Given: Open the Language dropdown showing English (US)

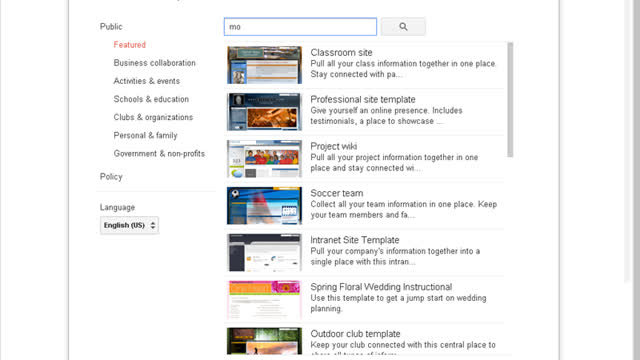Looking at the screenshot, I should click(x=129, y=225).
